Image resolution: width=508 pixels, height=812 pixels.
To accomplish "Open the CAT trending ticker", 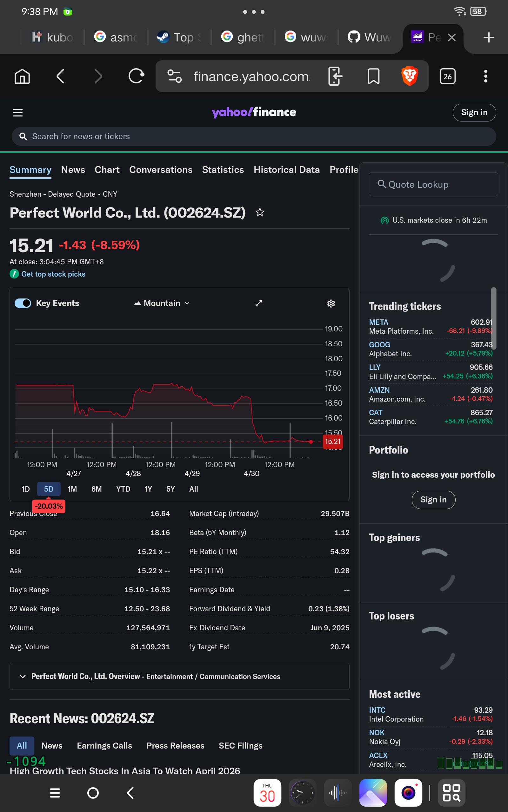I will [376, 412].
